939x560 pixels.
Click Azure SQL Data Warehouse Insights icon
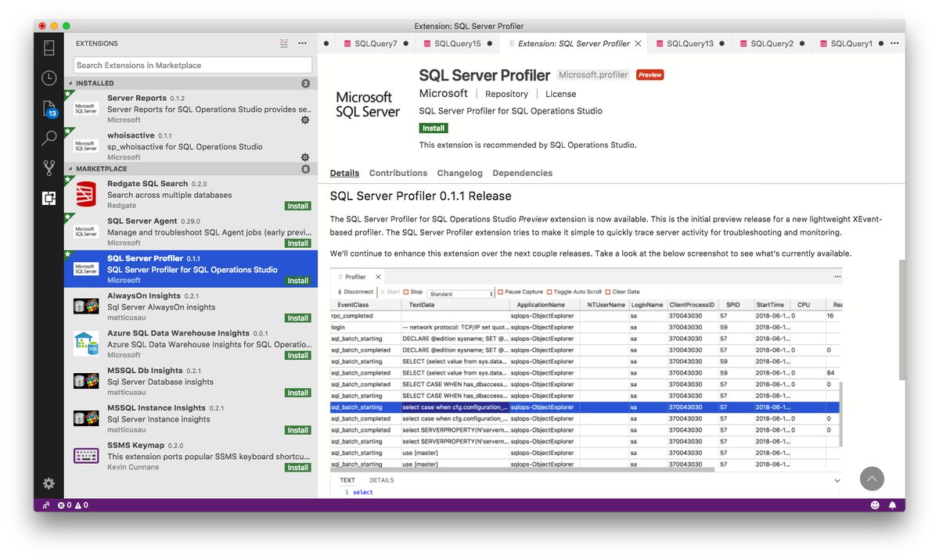coord(86,343)
